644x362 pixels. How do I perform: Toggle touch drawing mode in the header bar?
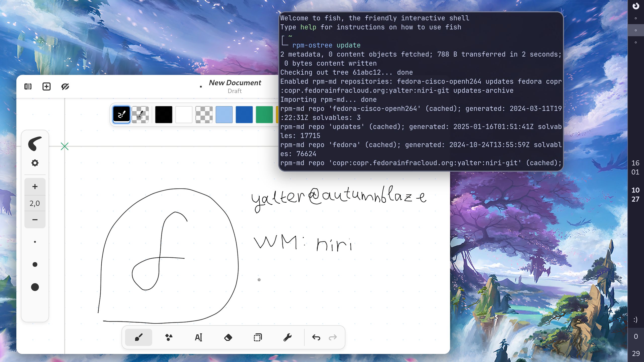[65, 86]
